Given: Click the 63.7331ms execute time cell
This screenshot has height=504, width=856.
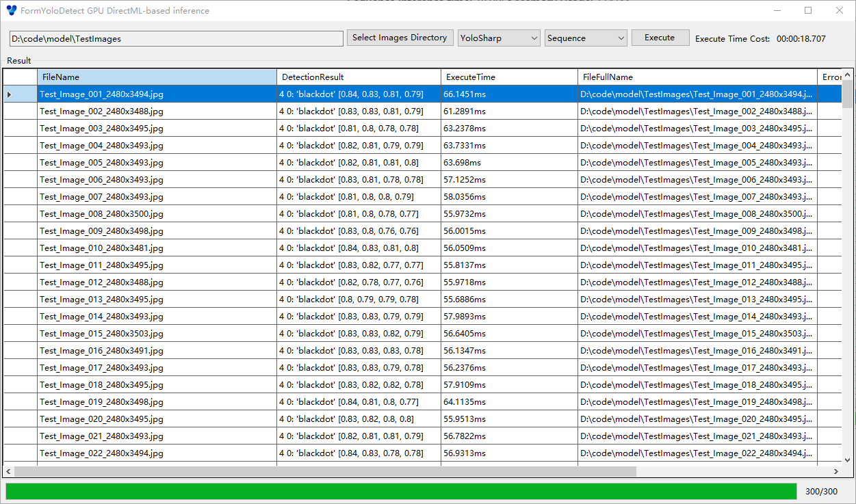Looking at the screenshot, I should 509,146.
